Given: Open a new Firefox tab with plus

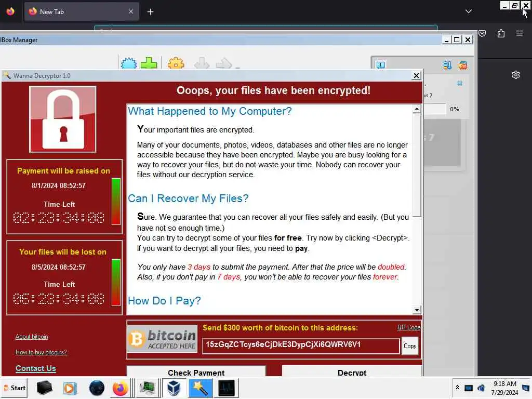Looking at the screenshot, I should click(150, 12).
